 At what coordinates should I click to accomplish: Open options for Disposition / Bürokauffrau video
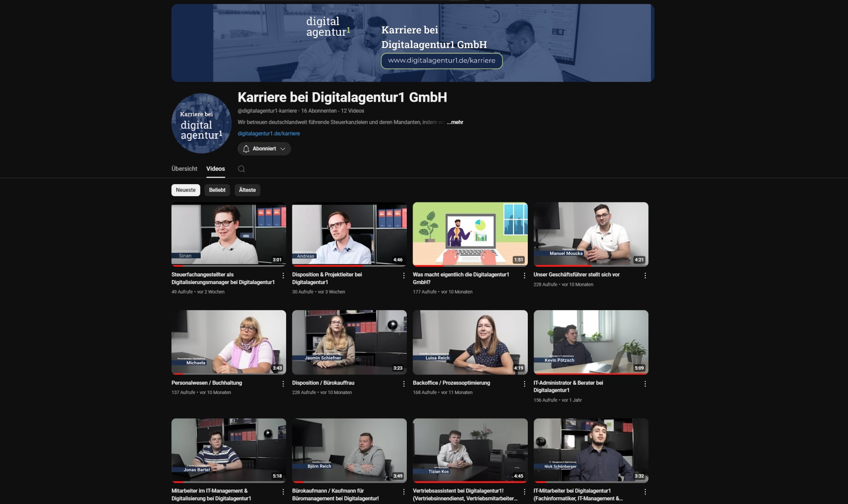pyautogui.click(x=404, y=384)
